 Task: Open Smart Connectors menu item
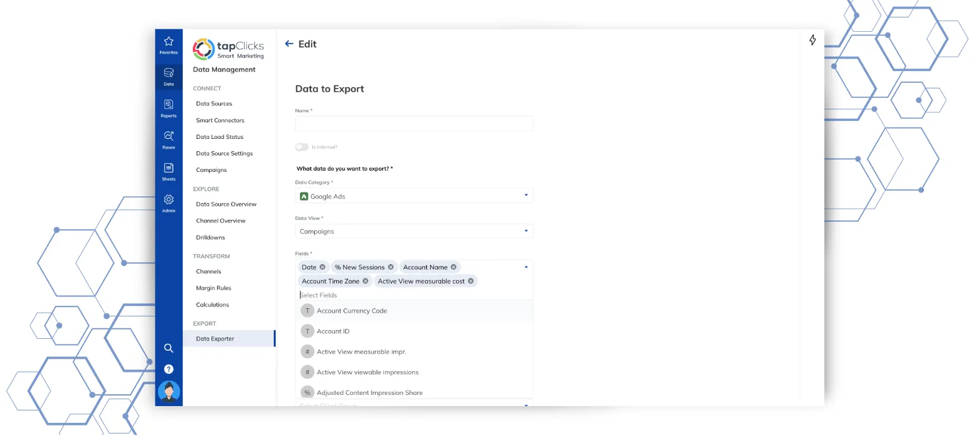click(x=220, y=120)
